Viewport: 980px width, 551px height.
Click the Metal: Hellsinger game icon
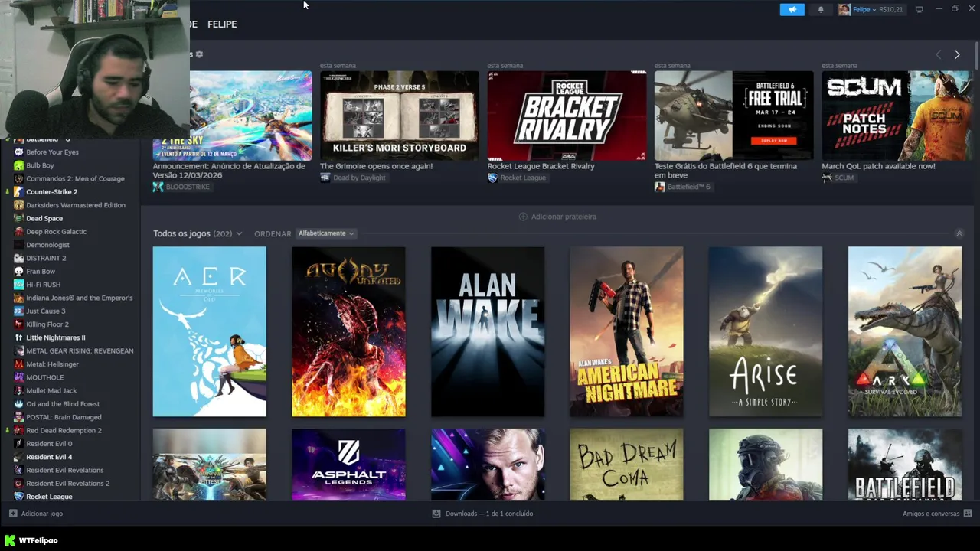pos(19,364)
